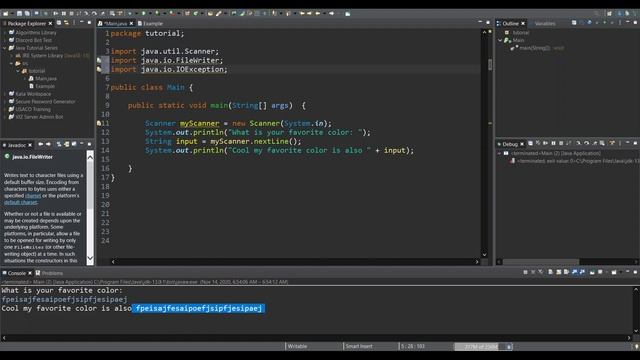Image resolution: width=640 pixels, height=360 pixels.
Task: Toggle Pin Console button
Action: pos(592,272)
